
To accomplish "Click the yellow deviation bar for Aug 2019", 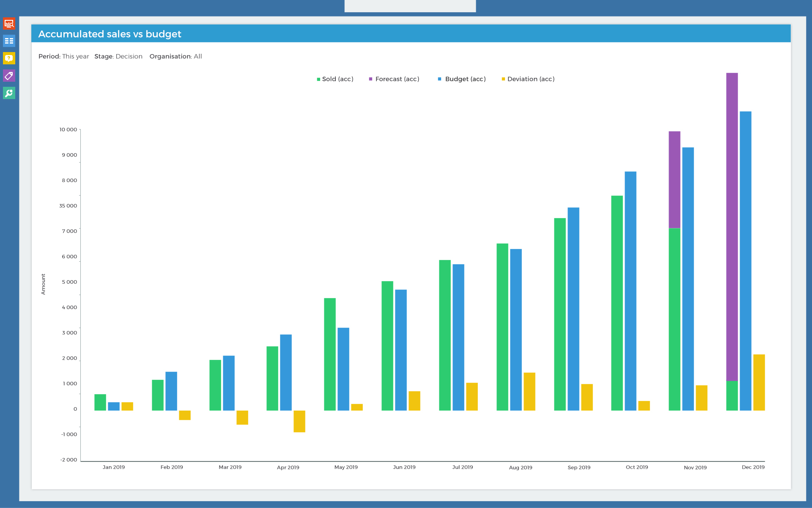I will [529, 392].
